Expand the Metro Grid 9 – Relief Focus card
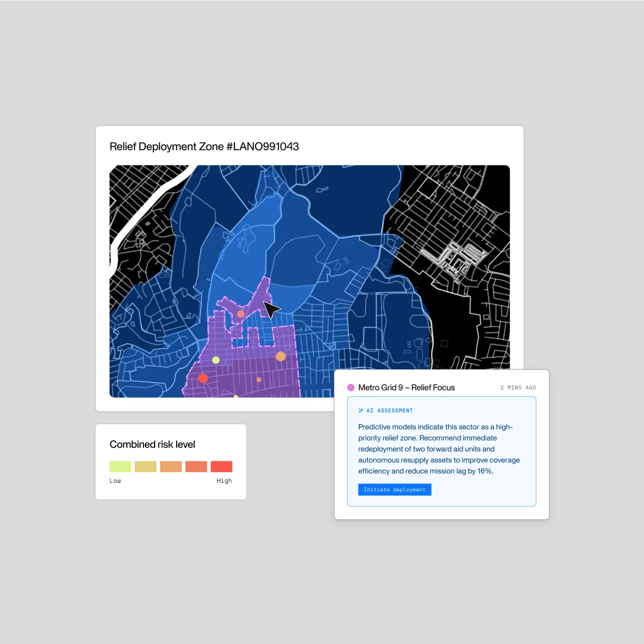The image size is (644, 644). click(407, 388)
